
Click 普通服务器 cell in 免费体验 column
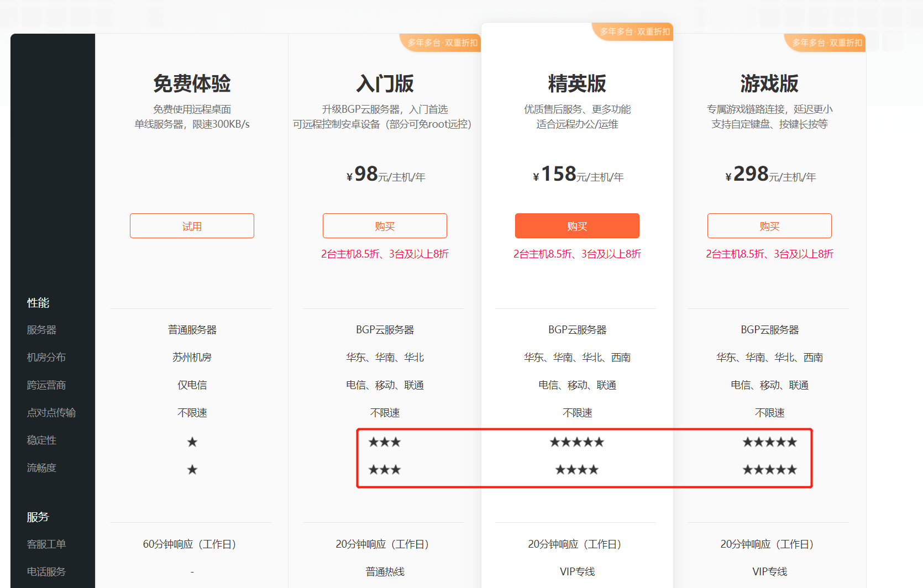[192, 330]
